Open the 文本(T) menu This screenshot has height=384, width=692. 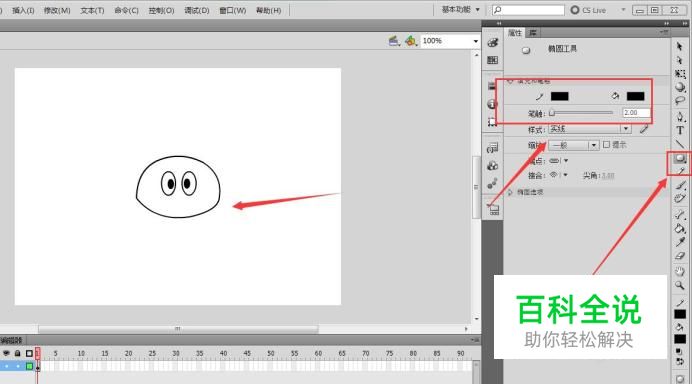(x=92, y=10)
